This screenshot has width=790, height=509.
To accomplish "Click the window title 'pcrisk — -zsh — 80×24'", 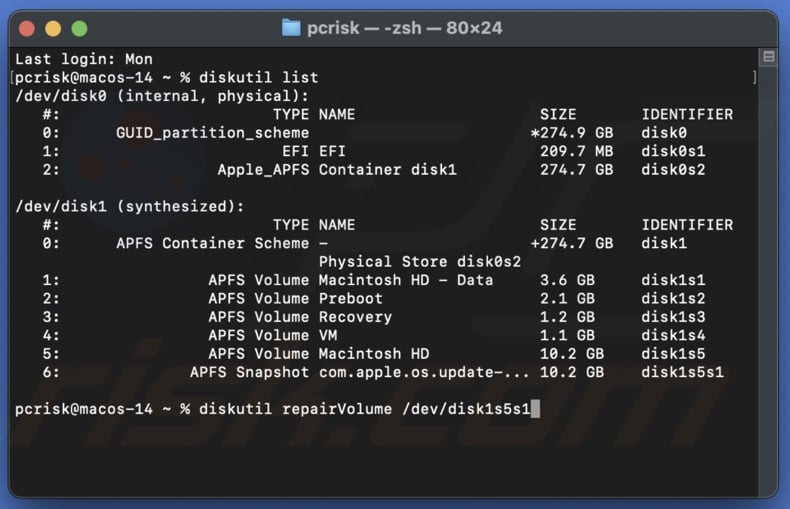I will pyautogui.click(x=405, y=28).
